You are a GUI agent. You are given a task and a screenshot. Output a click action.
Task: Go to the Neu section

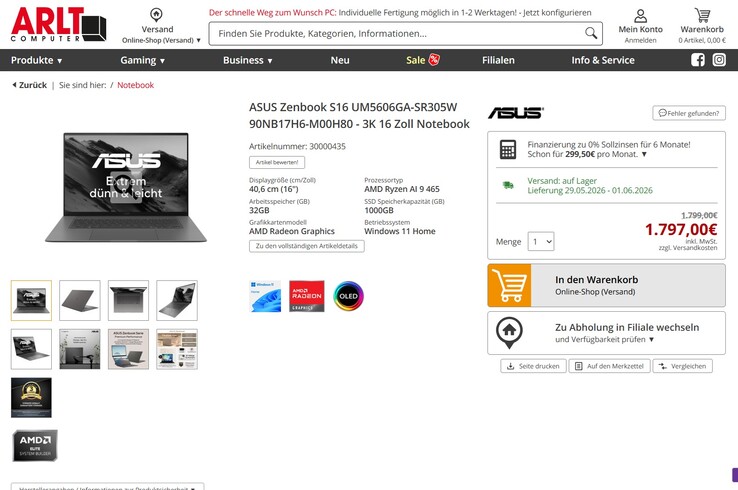click(x=340, y=60)
